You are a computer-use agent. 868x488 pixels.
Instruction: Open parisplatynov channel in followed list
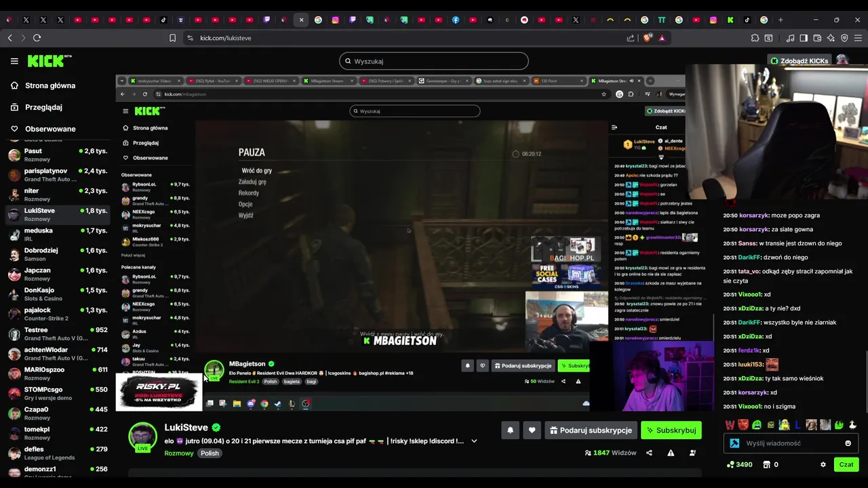(x=58, y=175)
